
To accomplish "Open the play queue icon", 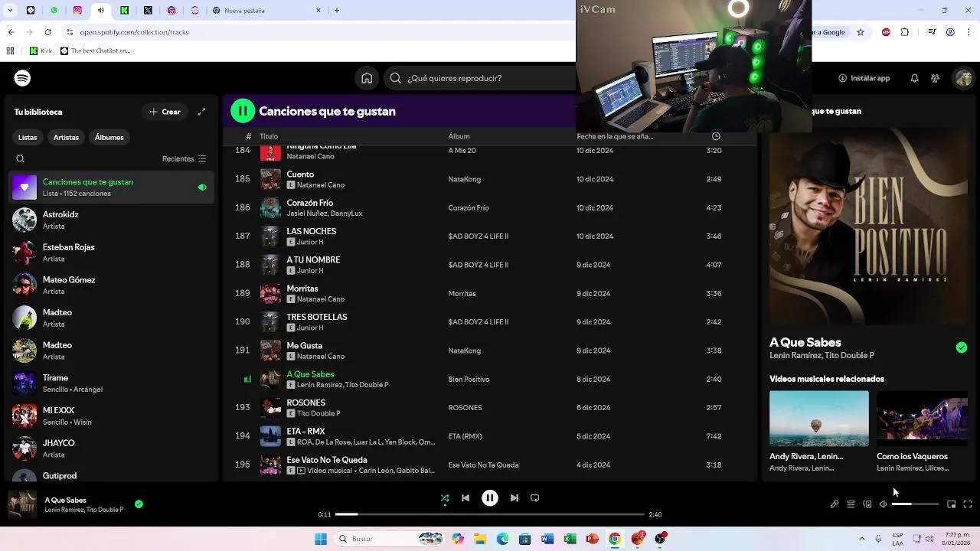I will (851, 504).
